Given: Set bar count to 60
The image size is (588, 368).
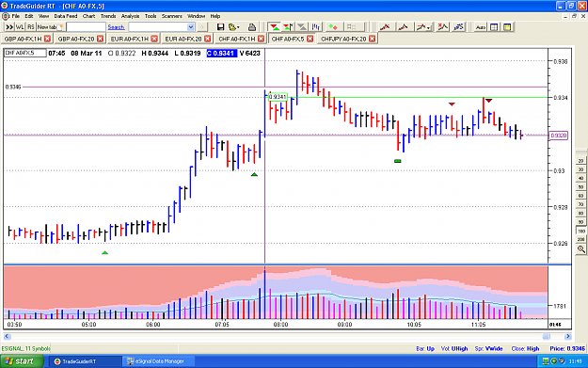Looking at the screenshot, I should coord(580,196).
